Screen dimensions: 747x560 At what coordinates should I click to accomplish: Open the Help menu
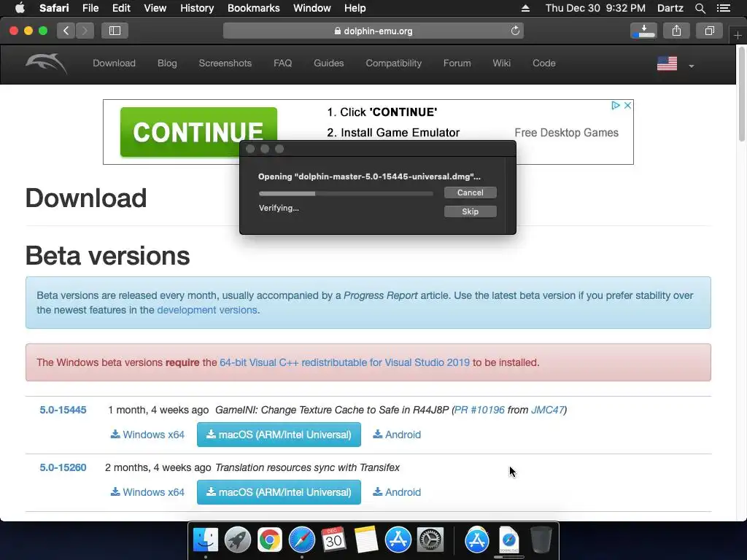(355, 8)
